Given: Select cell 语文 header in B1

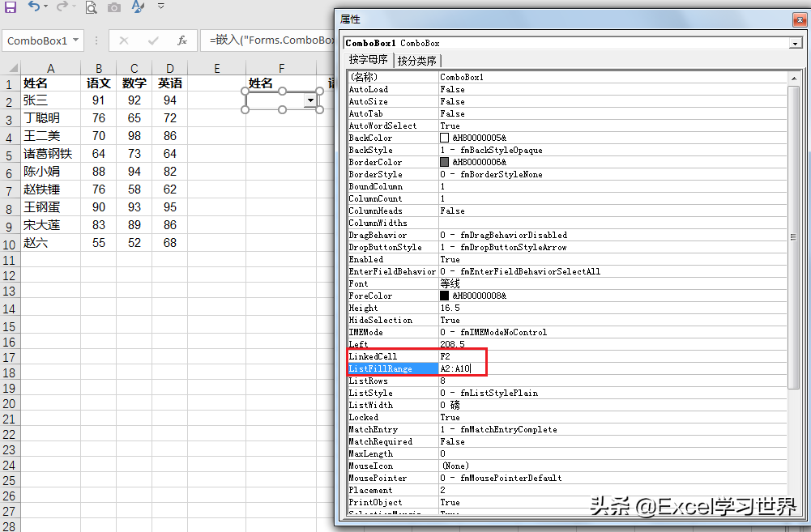Looking at the screenshot, I should click(98, 83).
